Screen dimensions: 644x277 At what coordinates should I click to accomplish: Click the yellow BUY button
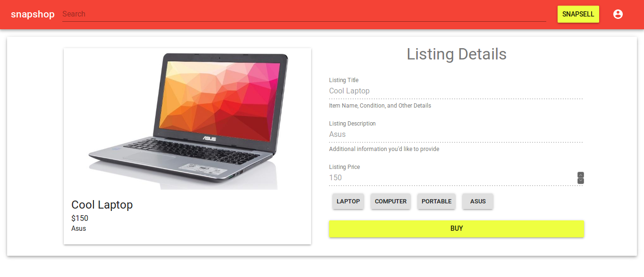(457, 229)
